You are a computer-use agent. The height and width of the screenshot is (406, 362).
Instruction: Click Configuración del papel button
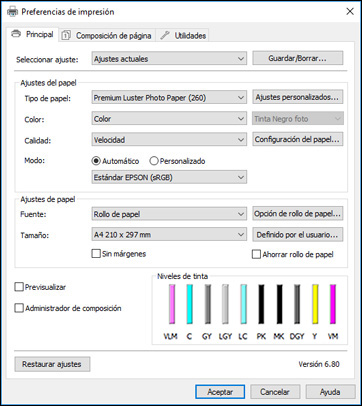(298, 139)
